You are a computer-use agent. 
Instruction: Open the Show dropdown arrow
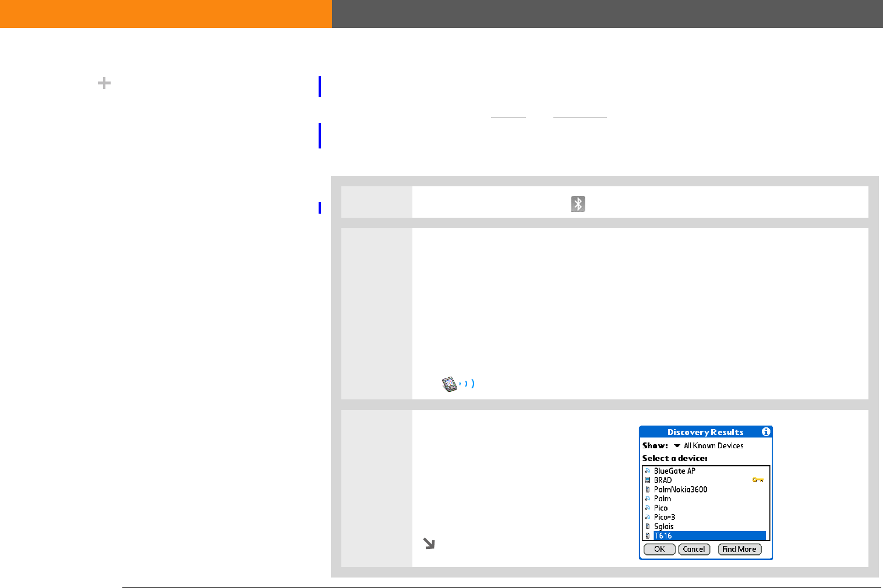(677, 446)
